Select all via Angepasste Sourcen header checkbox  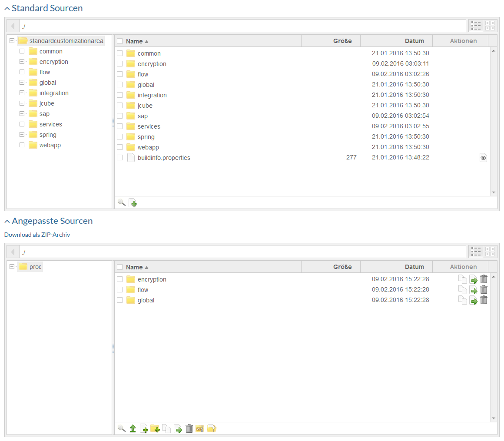tap(120, 267)
